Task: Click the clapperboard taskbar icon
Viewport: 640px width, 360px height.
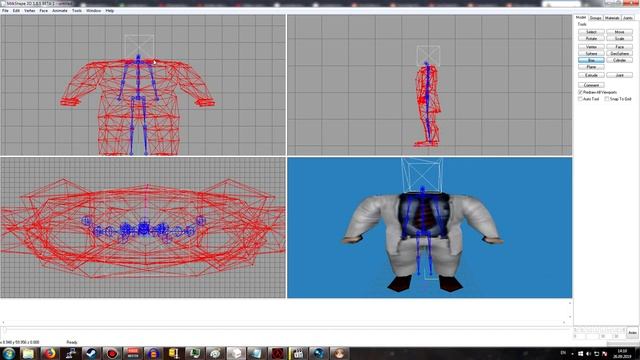Action: [x=298, y=353]
